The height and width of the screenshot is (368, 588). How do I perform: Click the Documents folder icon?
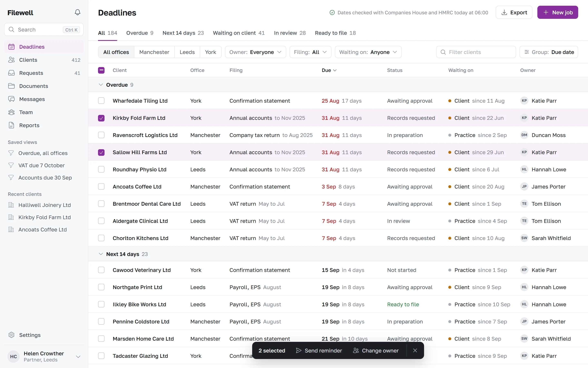click(x=11, y=86)
